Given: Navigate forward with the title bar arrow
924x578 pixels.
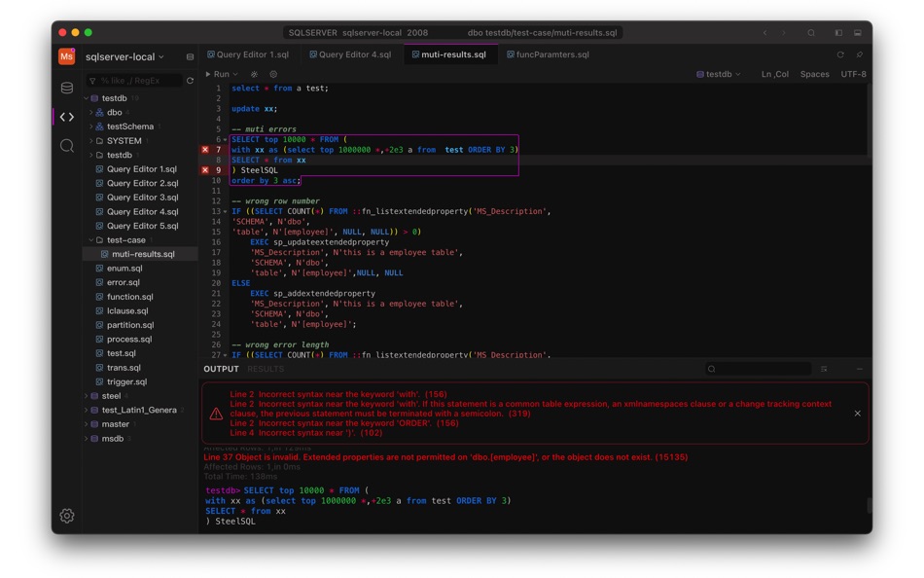Looking at the screenshot, I should (784, 32).
